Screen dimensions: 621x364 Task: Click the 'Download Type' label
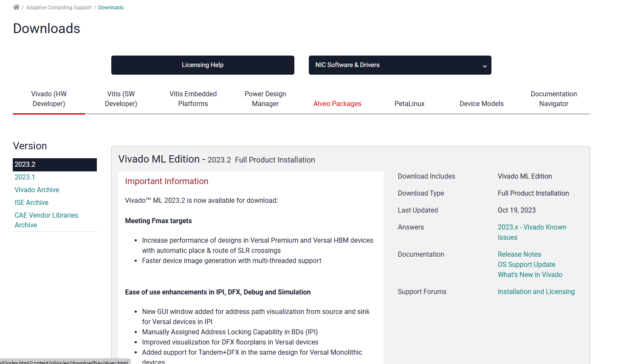pyautogui.click(x=421, y=193)
